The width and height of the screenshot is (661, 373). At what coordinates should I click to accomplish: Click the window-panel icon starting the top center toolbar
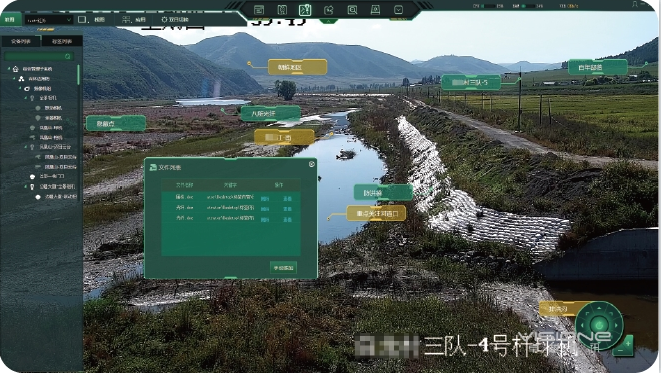point(259,10)
